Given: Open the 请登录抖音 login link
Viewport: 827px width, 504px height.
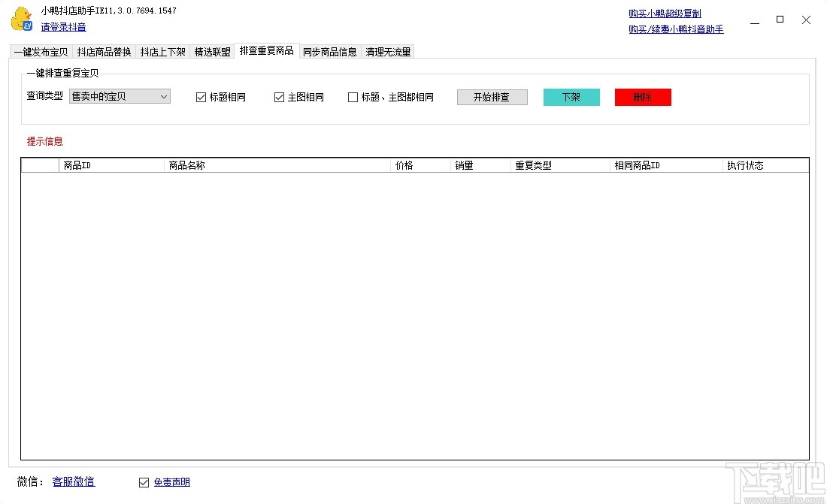Looking at the screenshot, I should 63,27.
